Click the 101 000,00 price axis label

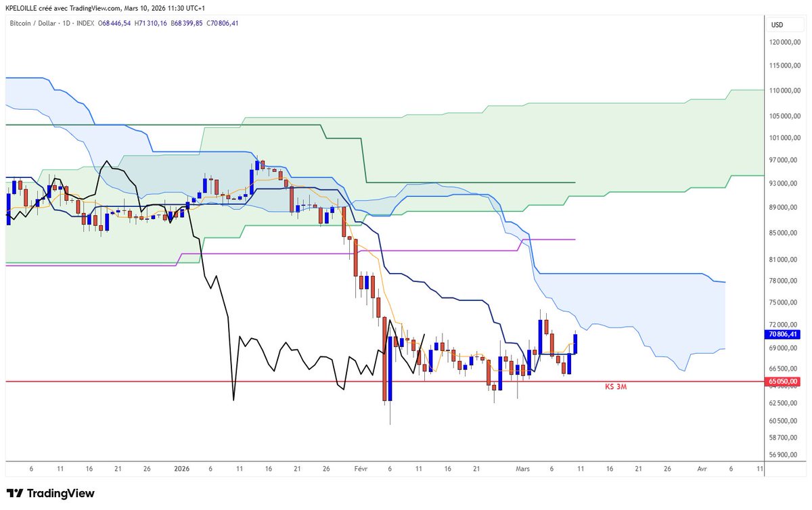[x=784, y=138]
